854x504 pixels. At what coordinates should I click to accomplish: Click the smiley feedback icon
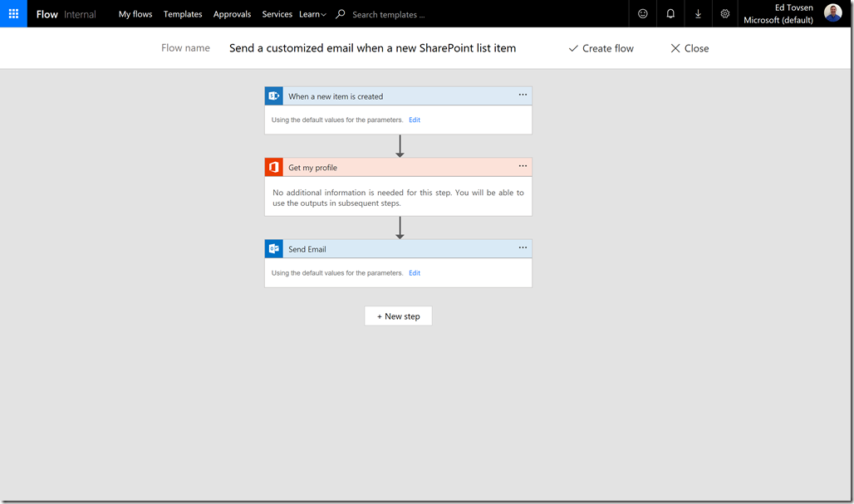click(643, 13)
